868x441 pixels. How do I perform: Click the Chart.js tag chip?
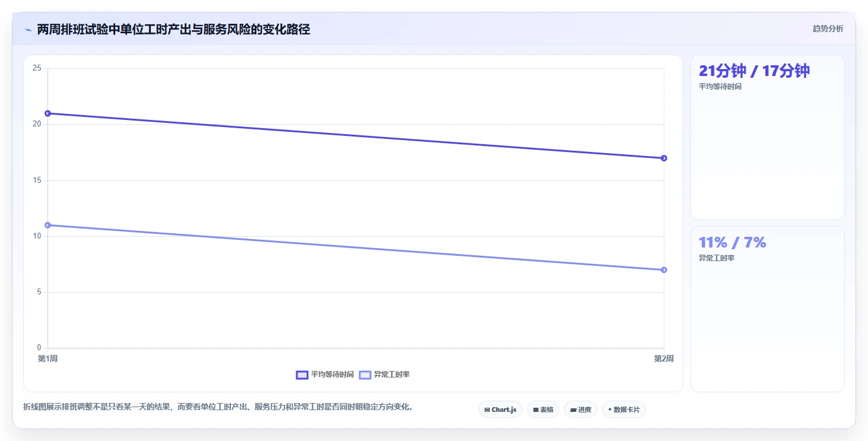tap(500, 410)
